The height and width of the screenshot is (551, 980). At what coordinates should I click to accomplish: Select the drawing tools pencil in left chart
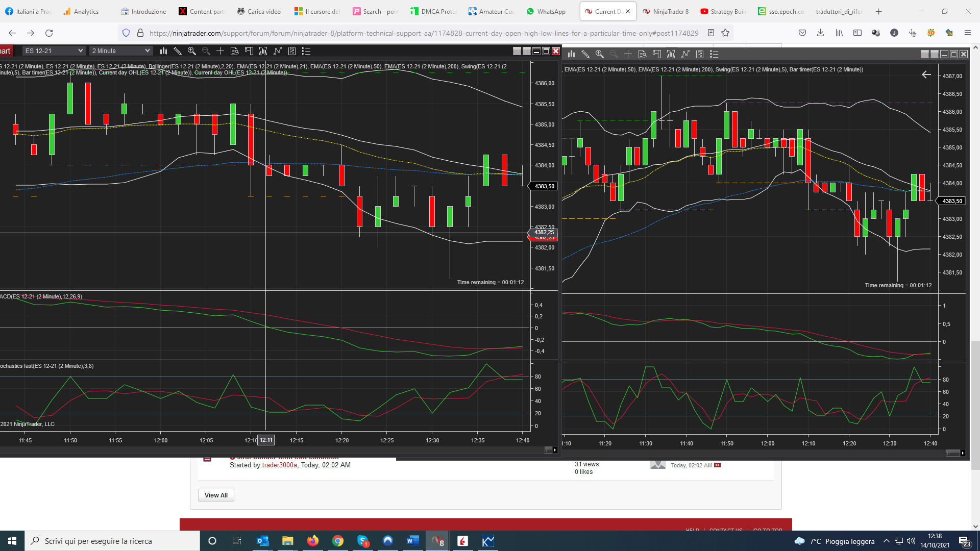(x=178, y=51)
